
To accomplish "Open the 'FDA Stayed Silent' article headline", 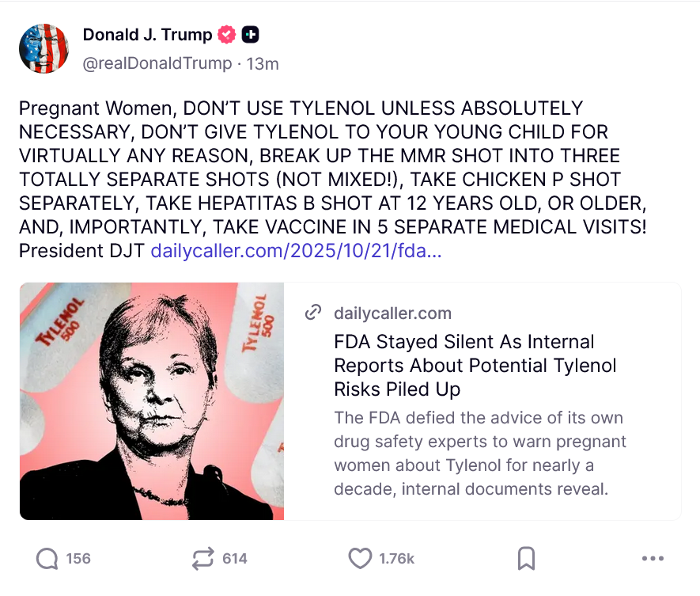I will (x=475, y=366).
